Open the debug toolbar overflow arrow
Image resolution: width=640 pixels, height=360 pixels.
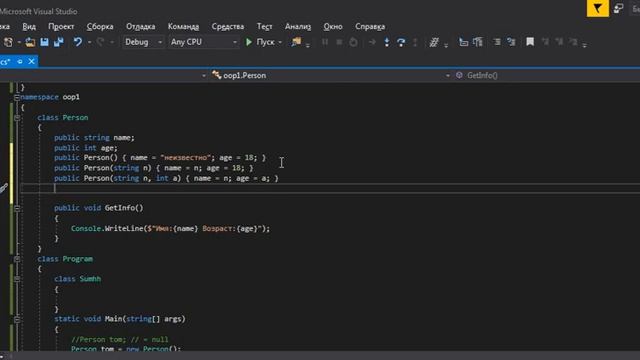click(446, 45)
